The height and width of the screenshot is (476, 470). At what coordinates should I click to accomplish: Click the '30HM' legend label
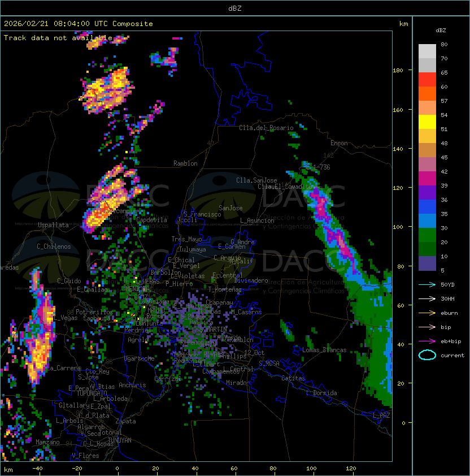coord(447,298)
